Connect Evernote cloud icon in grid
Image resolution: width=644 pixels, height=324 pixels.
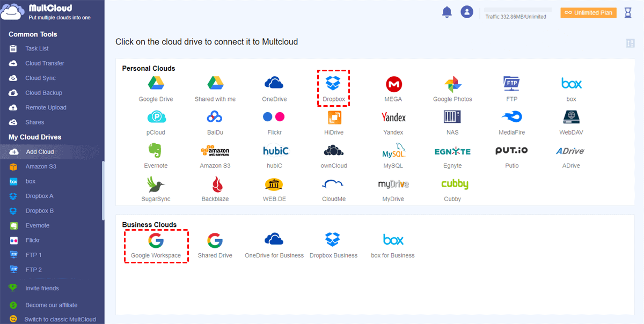coord(156,156)
